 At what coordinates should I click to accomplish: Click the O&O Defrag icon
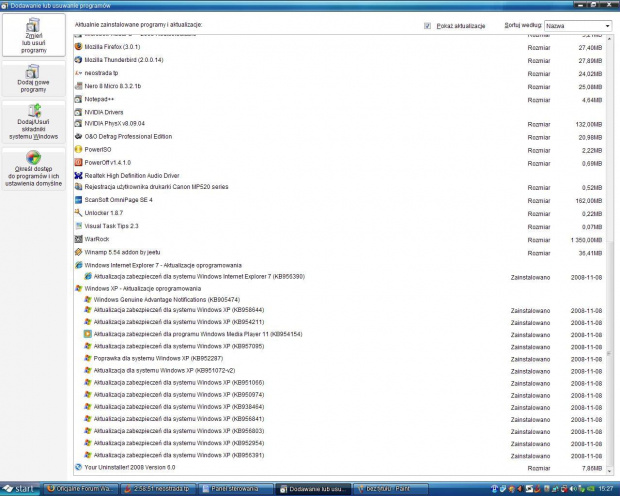[x=78, y=136]
